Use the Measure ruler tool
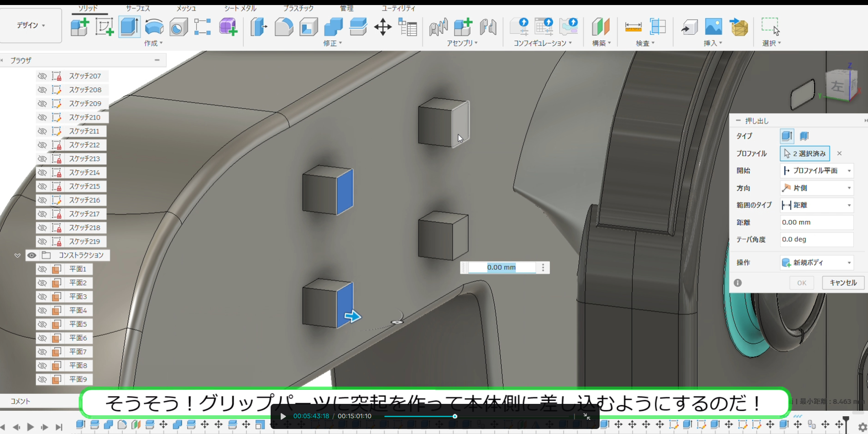Screen dimensions: 868x434 click(633, 27)
